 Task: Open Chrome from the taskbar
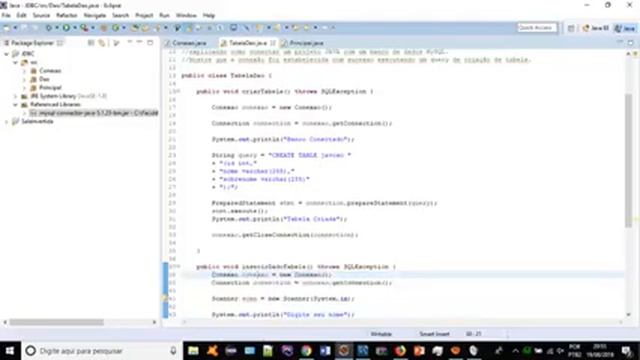pyautogui.click(x=306, y=351)
